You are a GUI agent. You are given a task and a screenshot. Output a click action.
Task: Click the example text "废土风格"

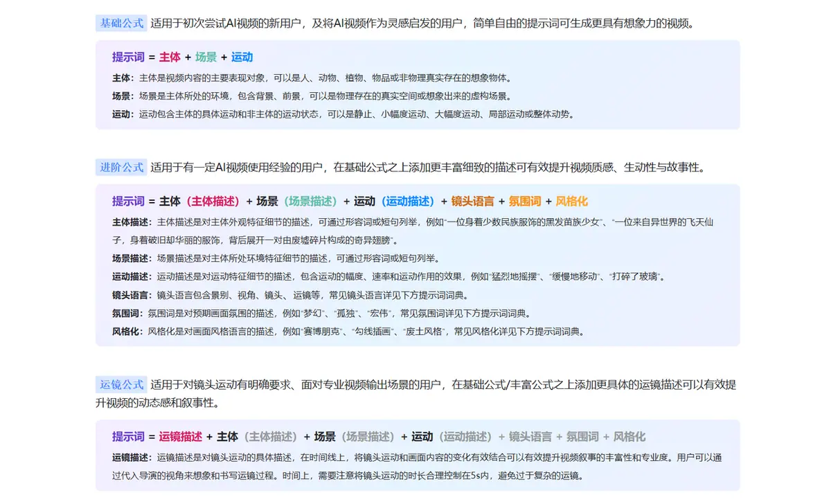click(424, 331)
